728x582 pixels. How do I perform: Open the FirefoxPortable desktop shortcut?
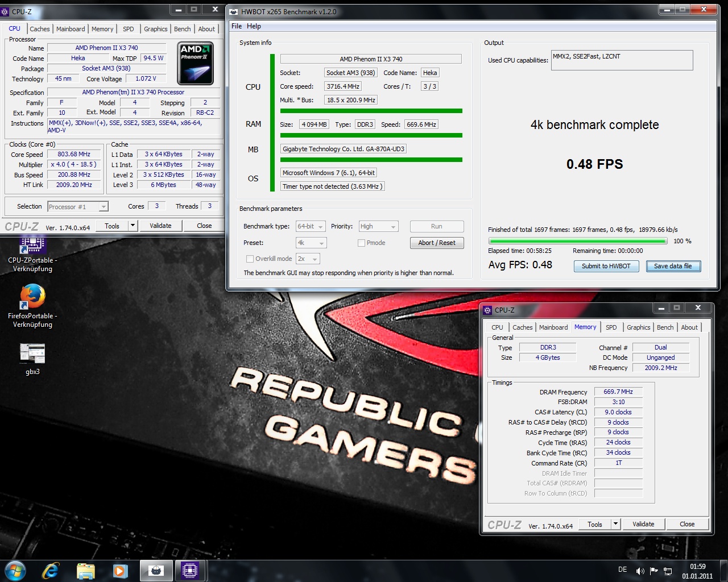pos(32,306)
